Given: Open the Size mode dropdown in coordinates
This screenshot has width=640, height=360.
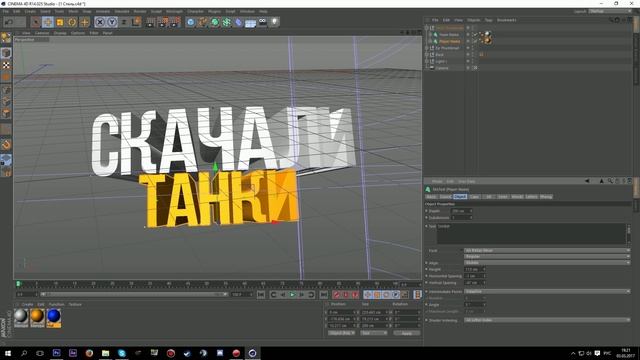Looking at the screenshot, I should (373, 333).
